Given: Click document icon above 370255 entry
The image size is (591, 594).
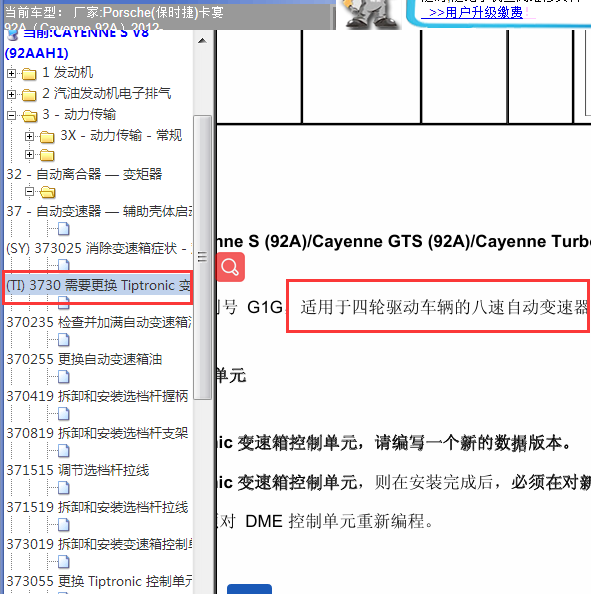Looking at the screenshot, I should pos(64,339).
